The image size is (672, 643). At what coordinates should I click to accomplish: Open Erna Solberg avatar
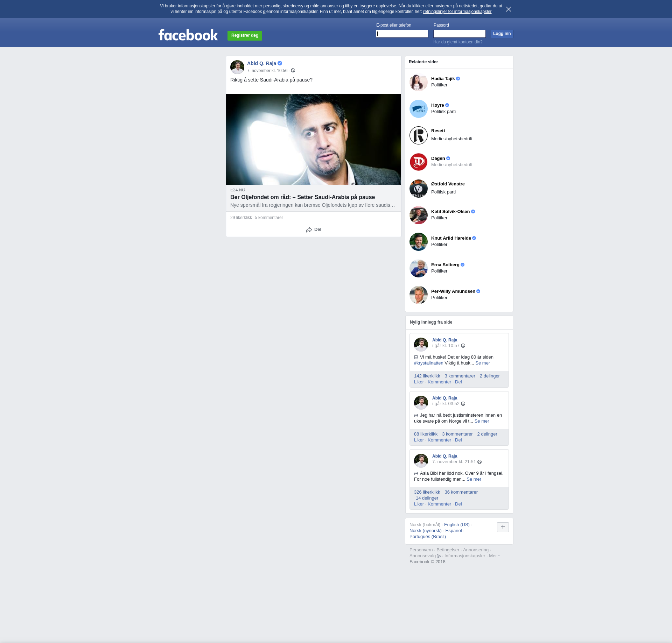point(419,268)
